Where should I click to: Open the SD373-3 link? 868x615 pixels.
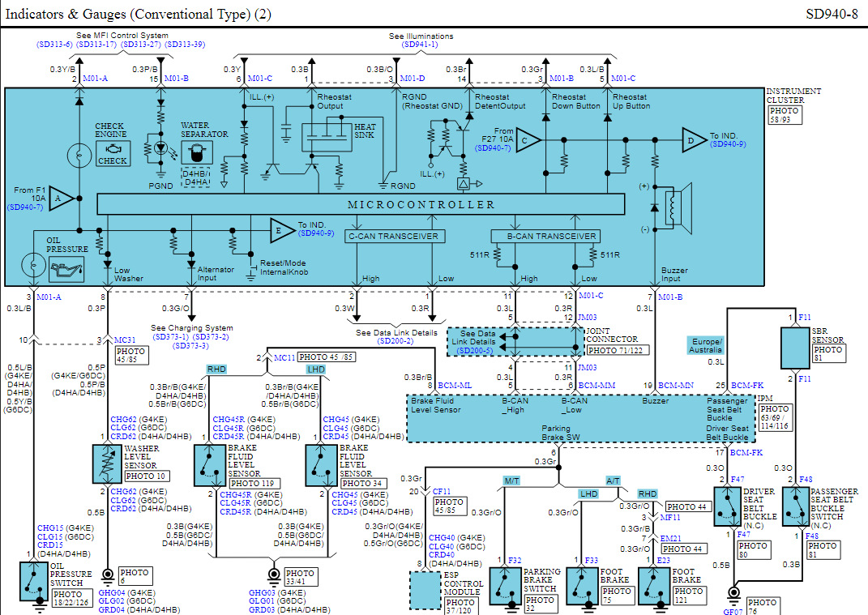[x=190, y=345]
